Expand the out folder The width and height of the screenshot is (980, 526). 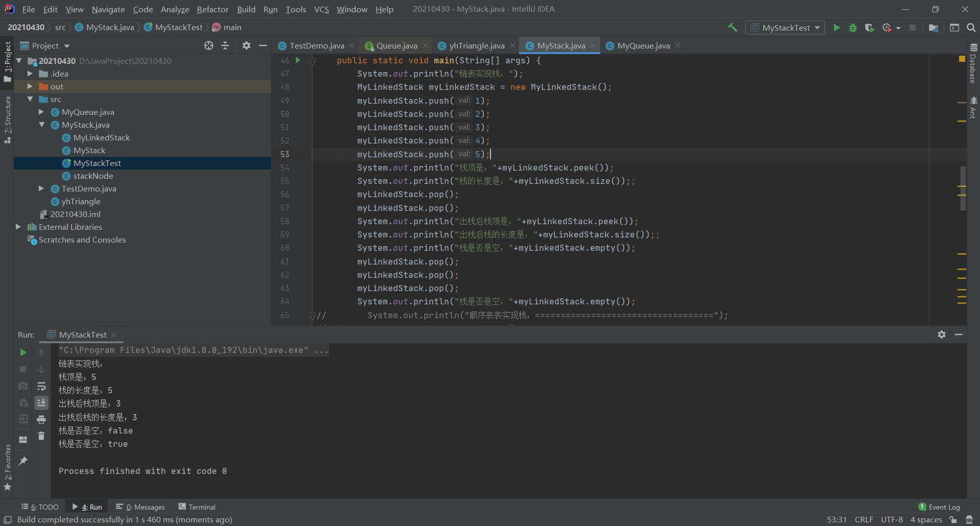click(30, 86)
